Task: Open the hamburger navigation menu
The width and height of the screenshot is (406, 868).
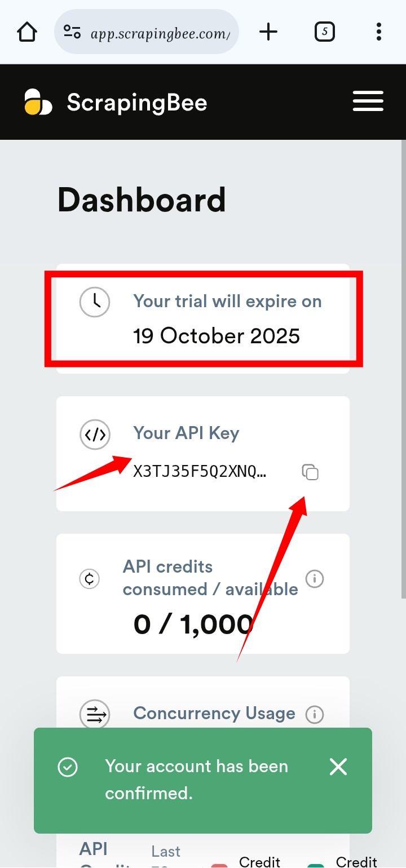Action: tap(368, 101)
